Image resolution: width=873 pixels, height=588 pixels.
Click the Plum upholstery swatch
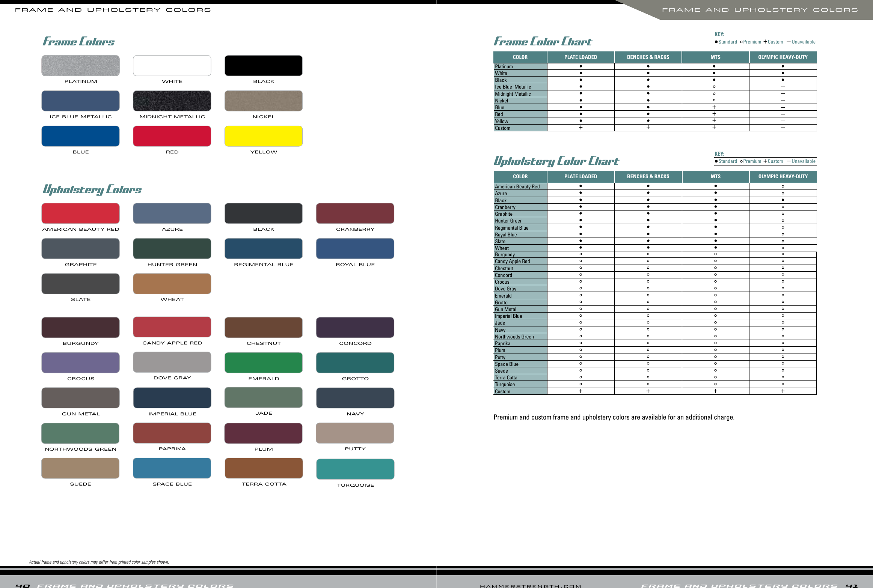[x=264, y=433]
